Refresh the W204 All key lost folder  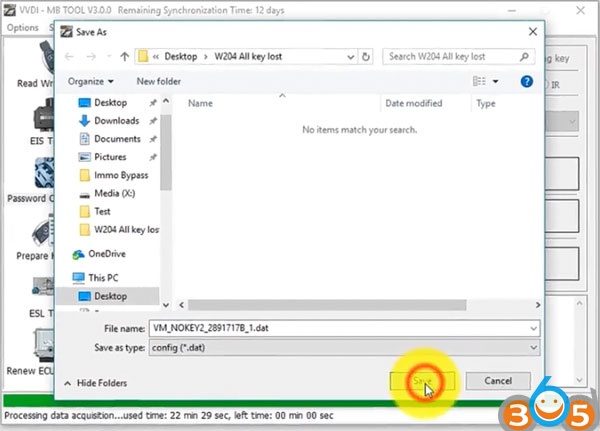tap(365, 57)
